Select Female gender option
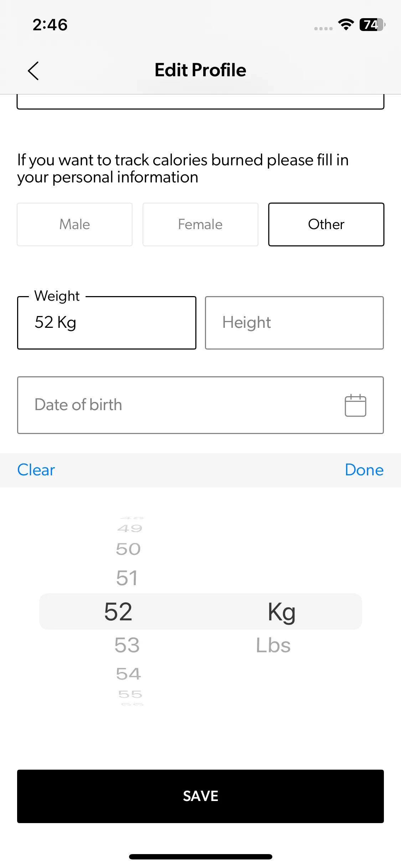Viewport: 401px width, 868px height. (200, 224)
